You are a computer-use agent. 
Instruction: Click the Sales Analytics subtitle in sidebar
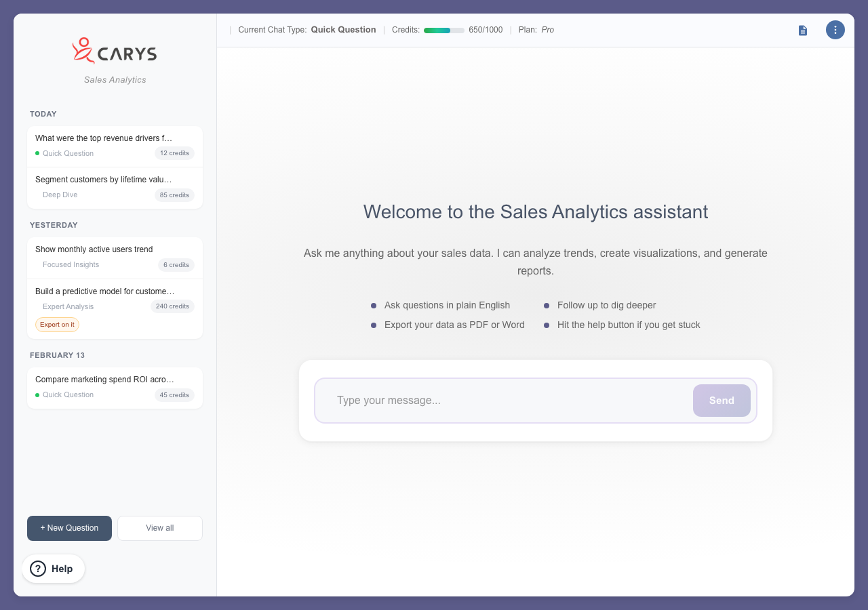(x=115, y=80)
